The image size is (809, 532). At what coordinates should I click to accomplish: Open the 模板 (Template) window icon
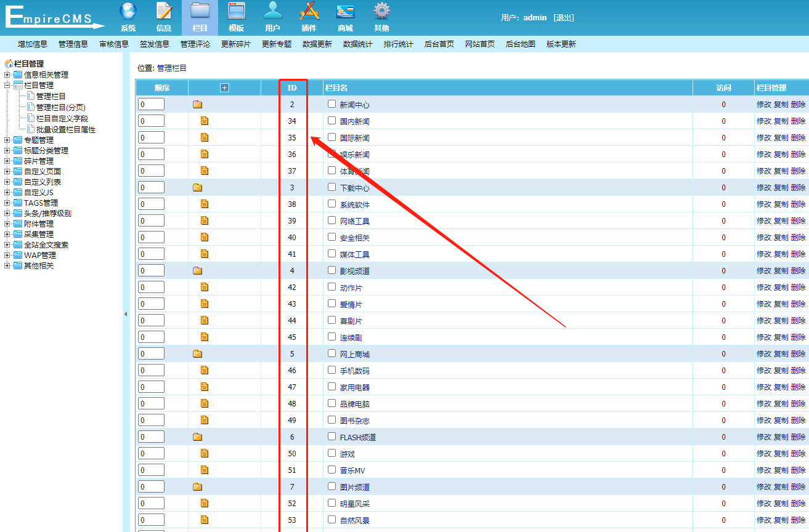pyautogui.click(x=237, y=12)
